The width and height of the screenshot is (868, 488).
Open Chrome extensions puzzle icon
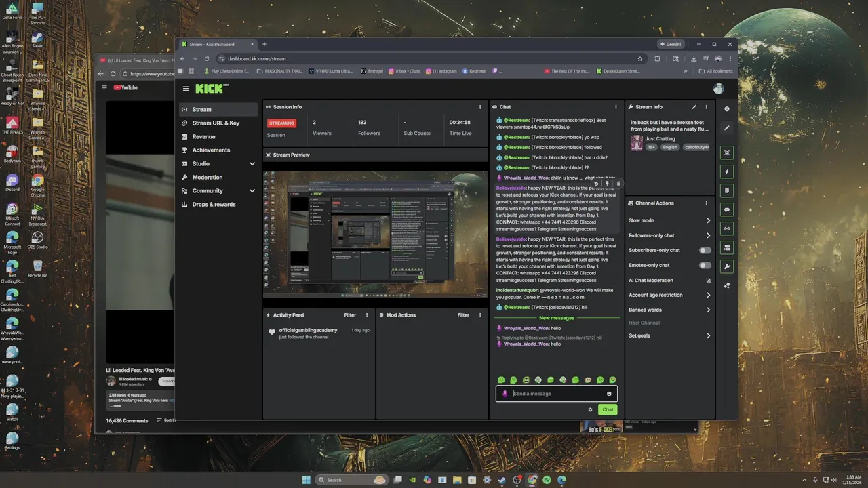(657, 59)
